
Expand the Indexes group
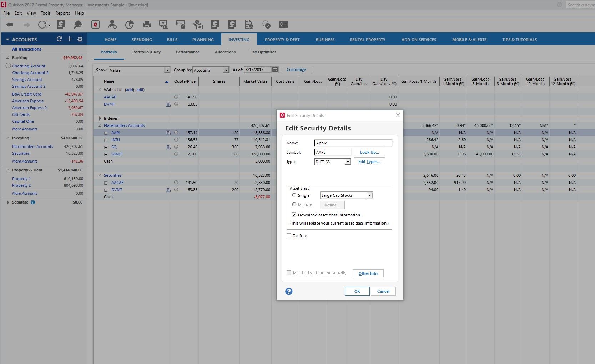(x=100, y=118)
